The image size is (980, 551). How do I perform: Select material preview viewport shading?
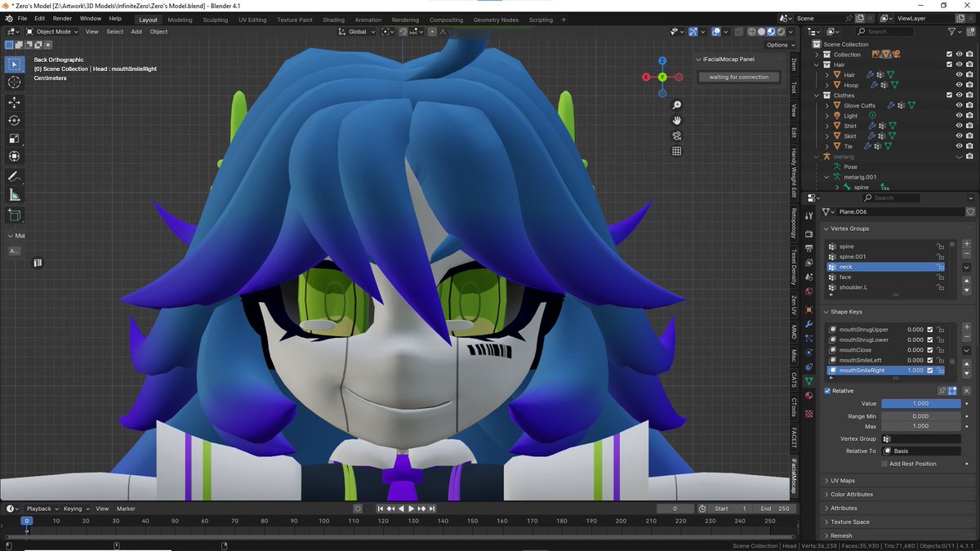(770, 32)
